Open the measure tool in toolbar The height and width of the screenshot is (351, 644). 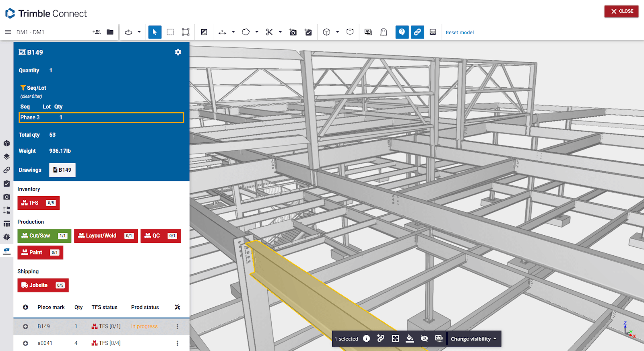point(222,32)
